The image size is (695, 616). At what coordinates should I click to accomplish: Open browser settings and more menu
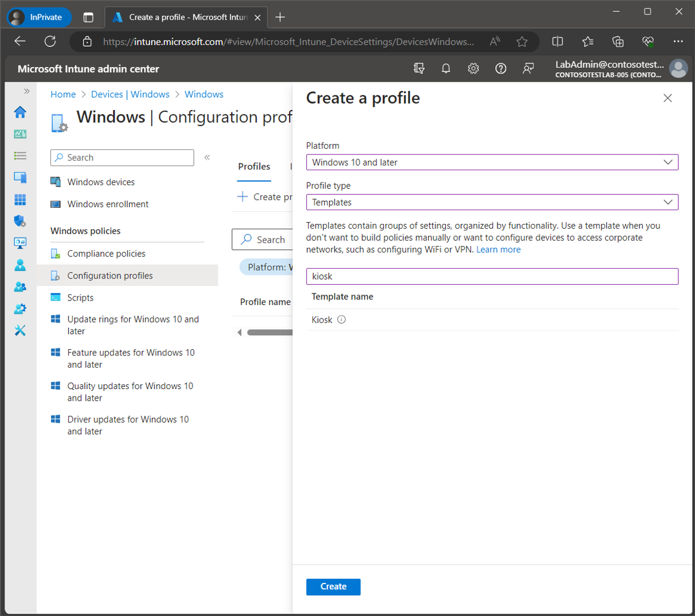[678, 41]
